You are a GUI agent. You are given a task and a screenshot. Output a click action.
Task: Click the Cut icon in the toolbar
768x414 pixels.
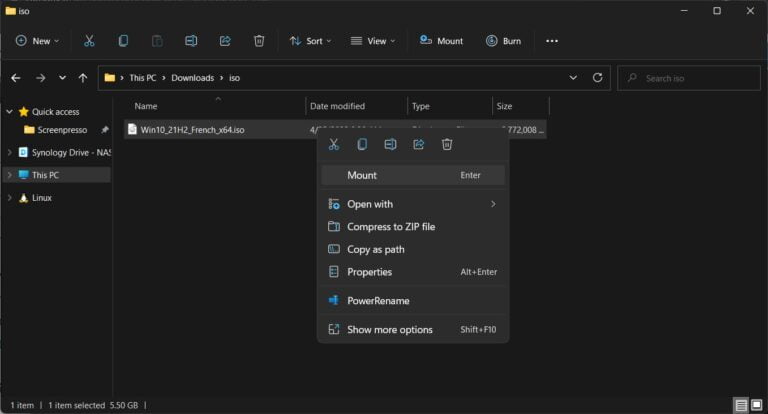(89, 41)
